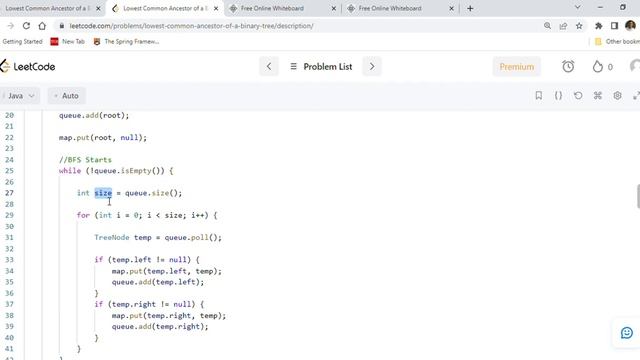Click 'queue.add(temp.right);' line
This screenshot has height=360, width=640.
[x=160, y=327]
